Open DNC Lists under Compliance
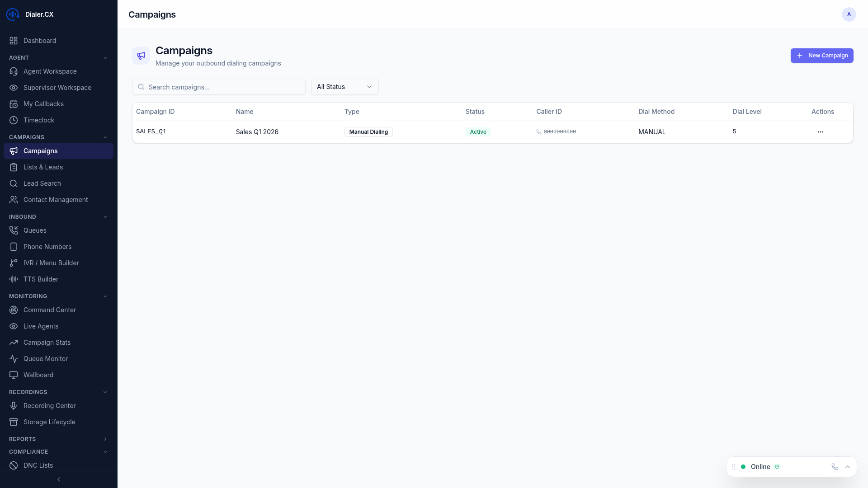Viewport: 868px width, 488px height. tap(38, 465)
